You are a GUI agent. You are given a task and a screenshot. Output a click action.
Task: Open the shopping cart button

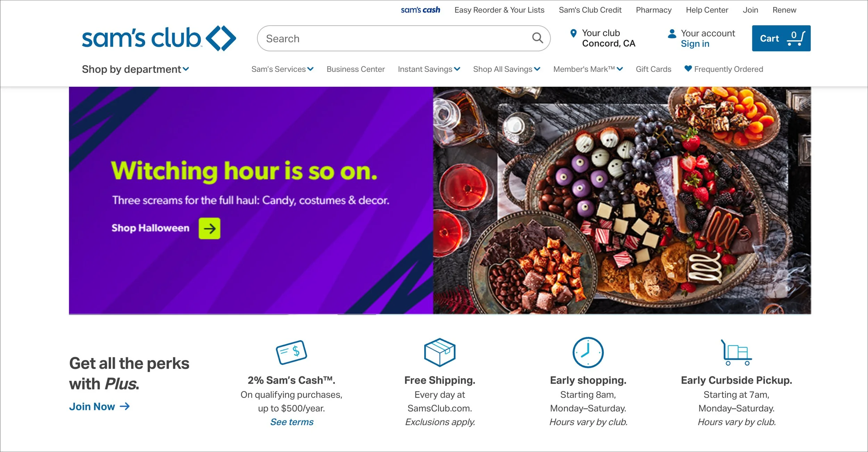(781, 38)
